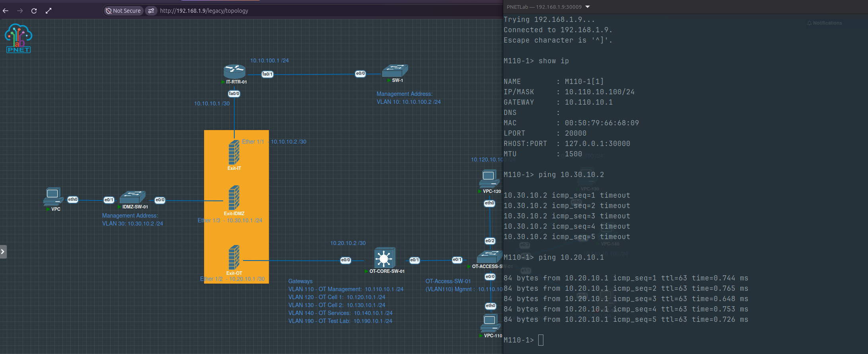Open the Not Secure site info badge
Screen dimensions: 868x354
tap(123, 11)
